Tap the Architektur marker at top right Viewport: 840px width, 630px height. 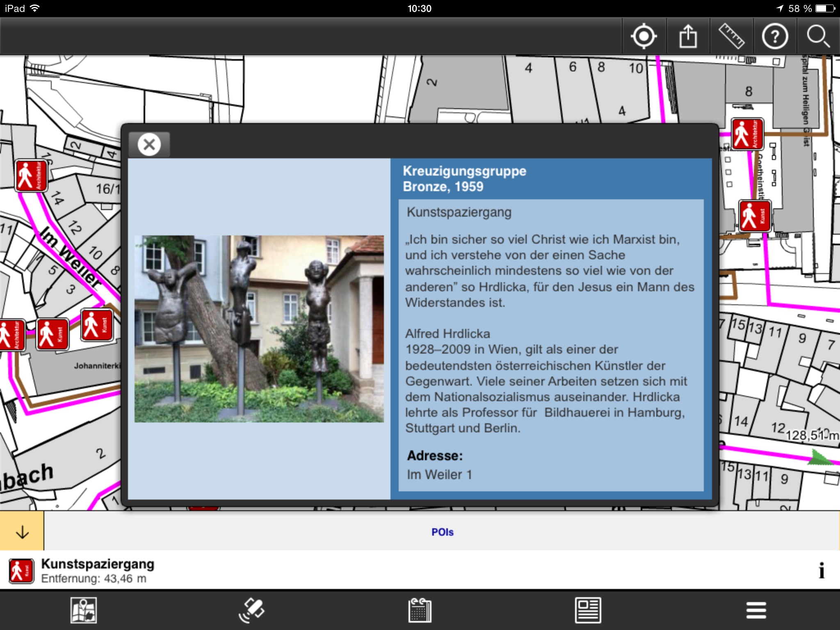pos(747,134)
